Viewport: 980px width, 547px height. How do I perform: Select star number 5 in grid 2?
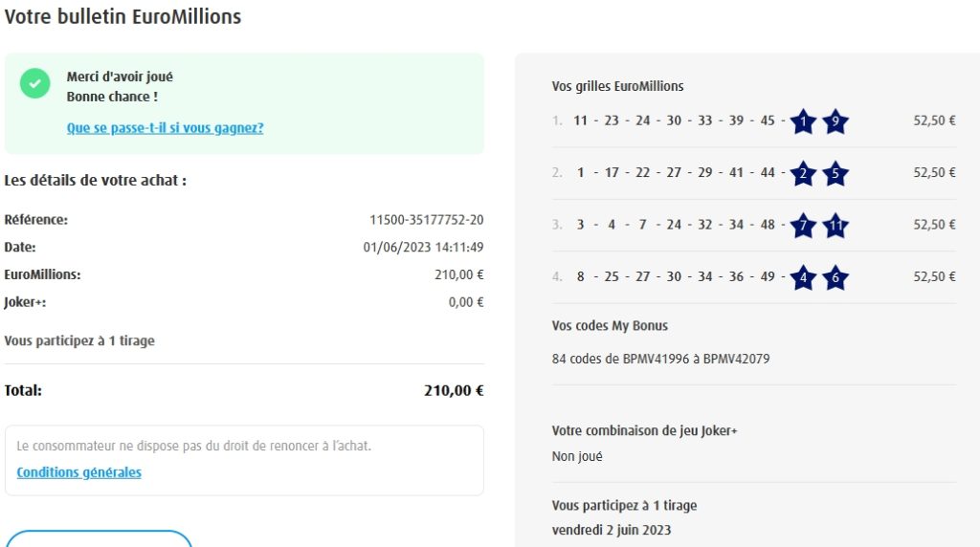pos(835,173)
